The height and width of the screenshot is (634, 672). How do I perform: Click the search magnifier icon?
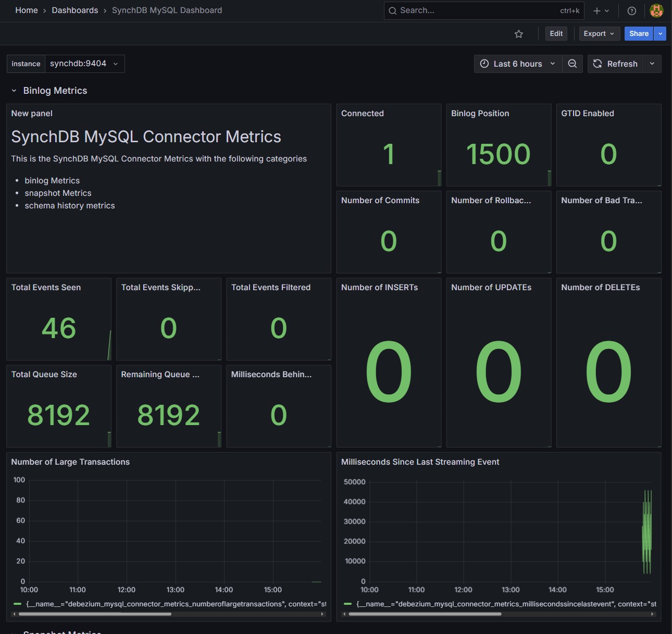pyautogui.click(x=393, y=10)
